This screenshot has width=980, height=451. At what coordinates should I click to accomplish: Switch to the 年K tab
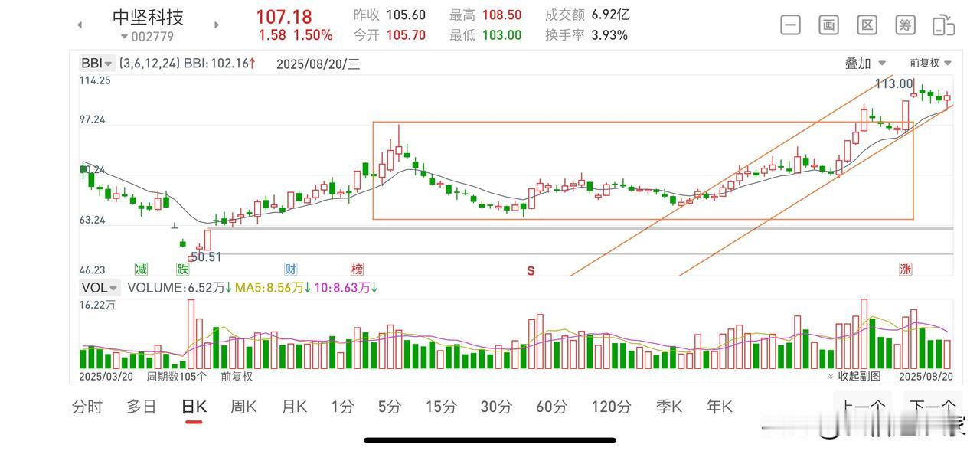(x=719, y=407)
